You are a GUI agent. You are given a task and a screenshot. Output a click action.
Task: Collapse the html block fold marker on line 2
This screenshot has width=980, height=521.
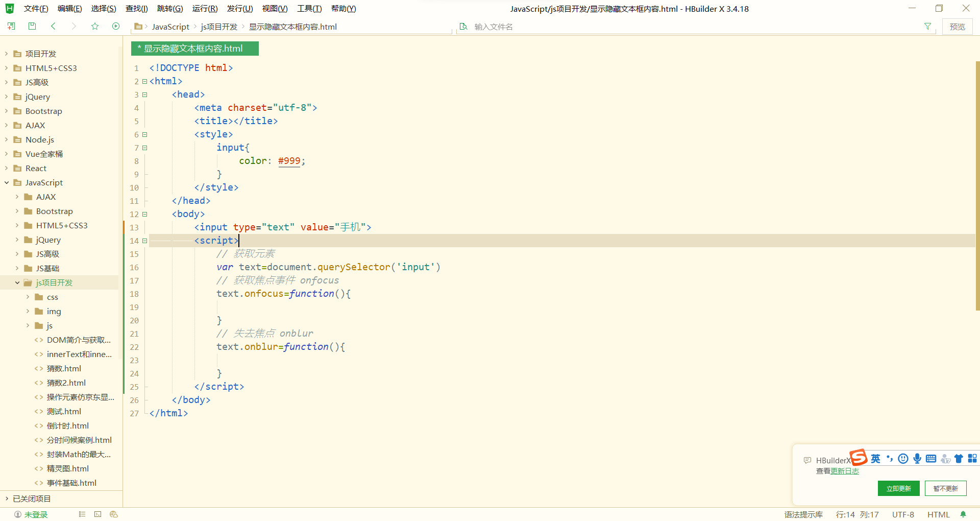[145, 81]
